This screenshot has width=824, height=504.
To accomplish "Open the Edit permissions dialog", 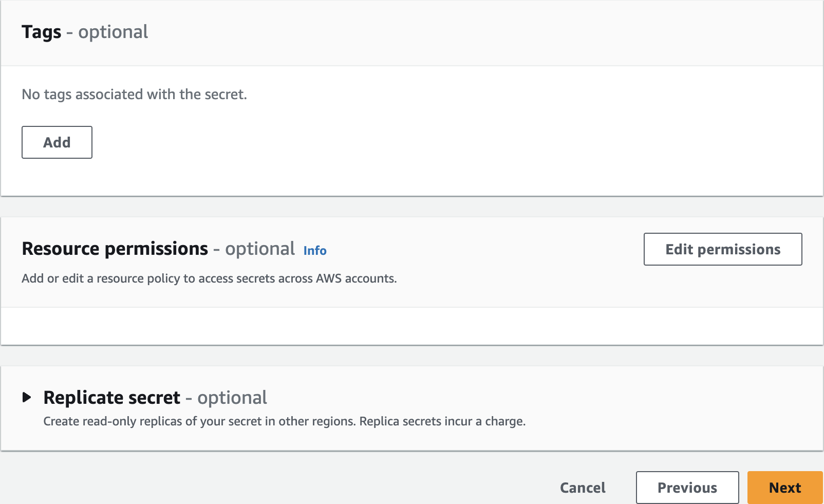I will (722, 249).
